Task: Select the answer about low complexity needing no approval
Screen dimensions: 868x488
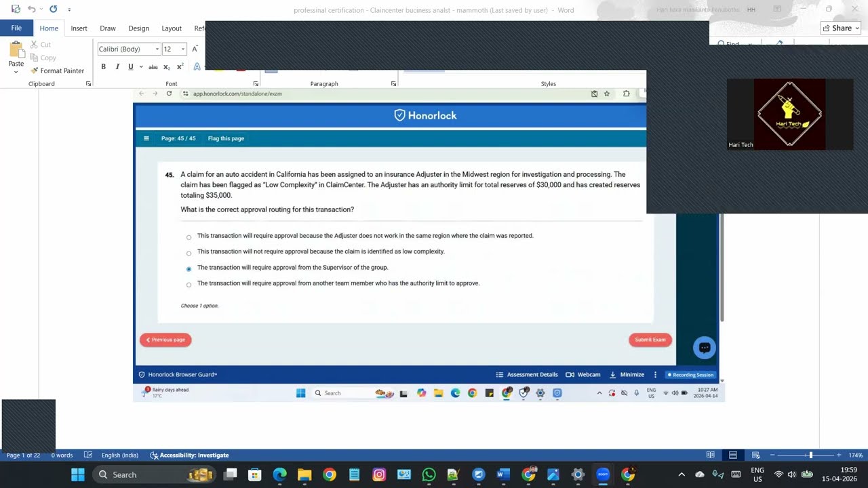Action: coord(189,253)
